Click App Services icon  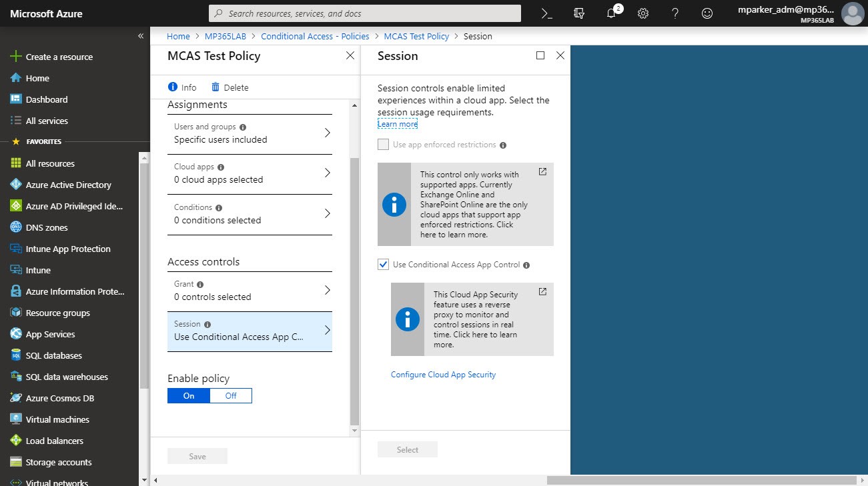[x=16, y=334]
